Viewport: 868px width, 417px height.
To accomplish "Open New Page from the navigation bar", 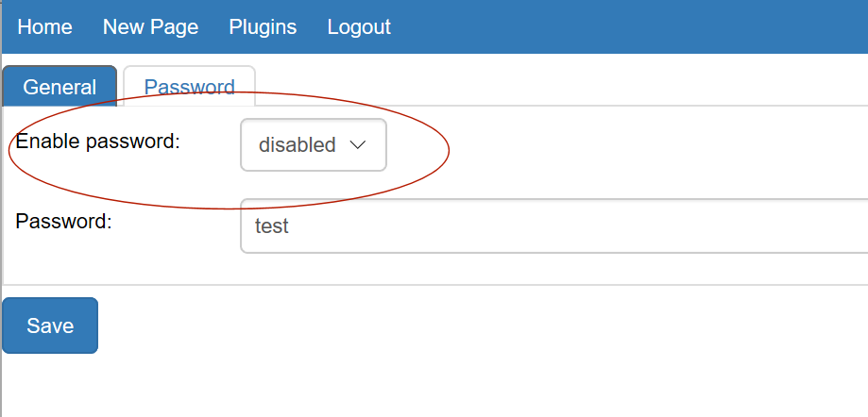I will [x=150, y=27].
